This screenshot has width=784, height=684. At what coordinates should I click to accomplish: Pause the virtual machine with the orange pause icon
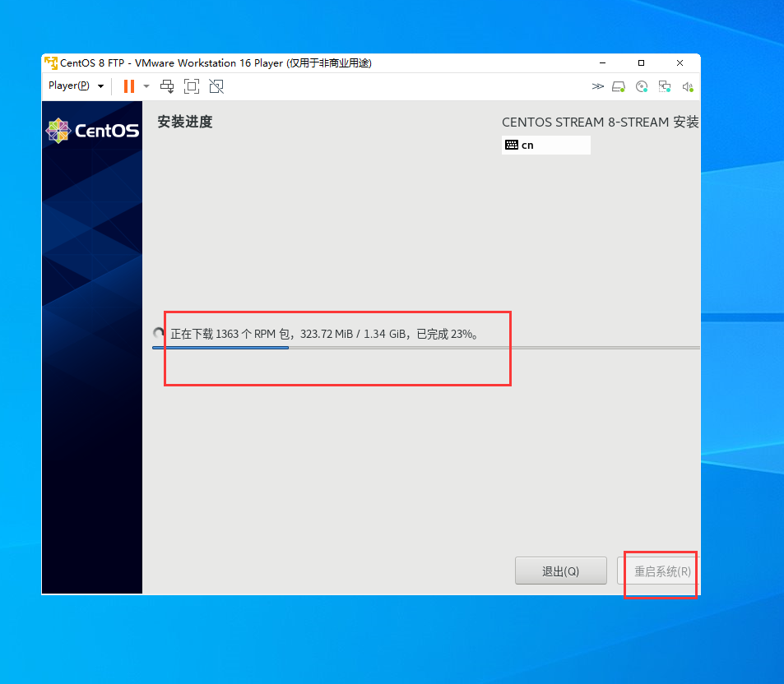[129, 86]
